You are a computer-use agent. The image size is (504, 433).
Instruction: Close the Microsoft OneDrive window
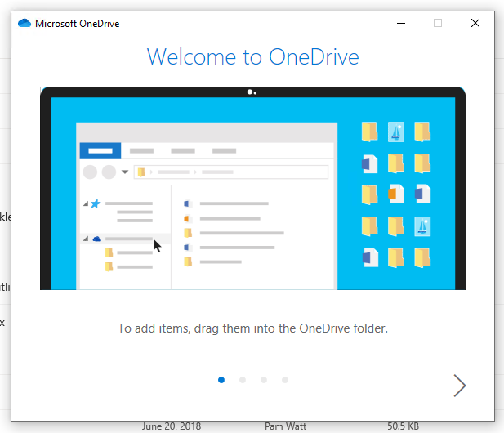[475, 23]
